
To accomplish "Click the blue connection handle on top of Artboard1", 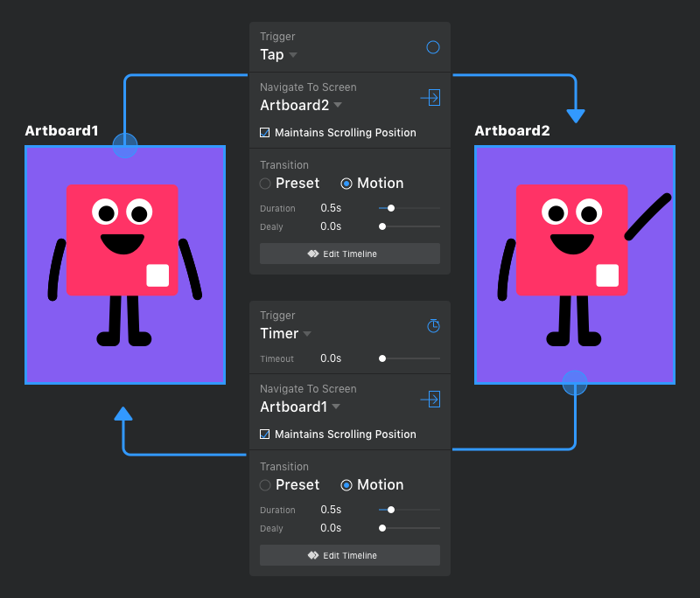I will [125, 145].
